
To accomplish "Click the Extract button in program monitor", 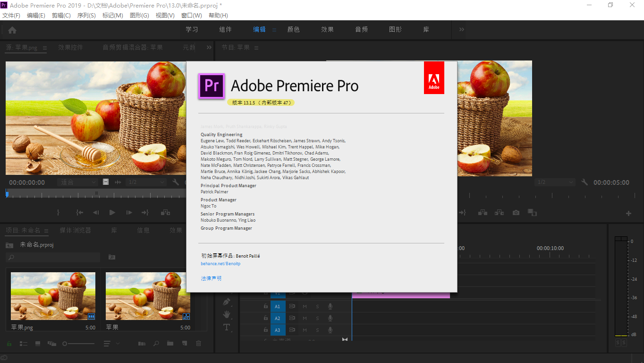I will tap(499, 213).
